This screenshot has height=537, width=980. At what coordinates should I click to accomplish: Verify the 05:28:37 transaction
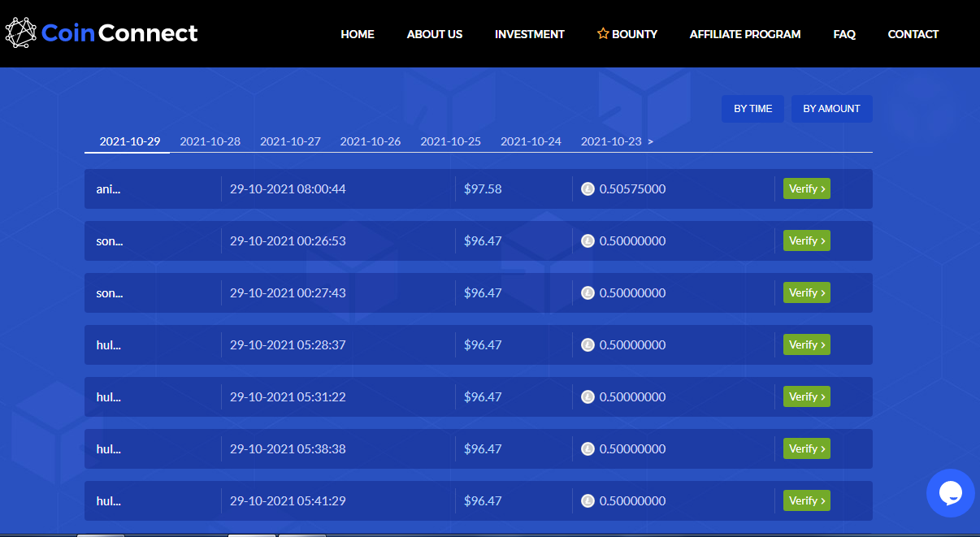(x=807, y=344)
